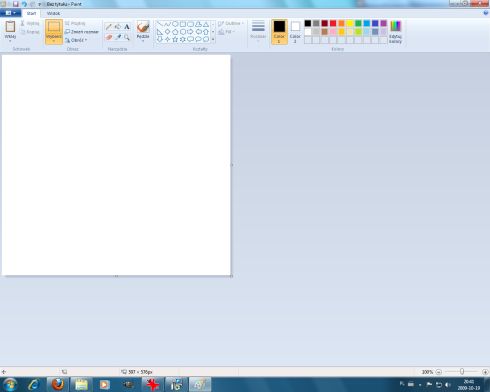Expand the dropdown arrow under Zaznacz
Image resolution: width=490 pixels, height=392 pixels.
pyautogui.click(x=54, y=41)
